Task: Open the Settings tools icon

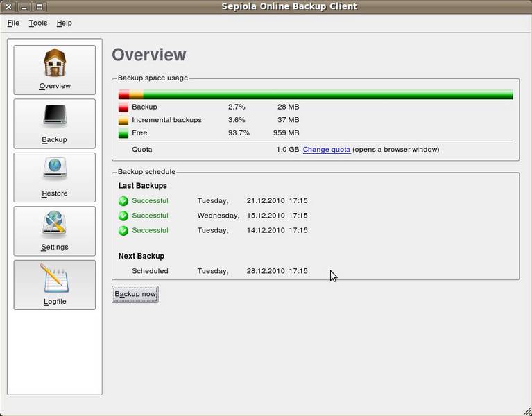Action: click(55, 223)
